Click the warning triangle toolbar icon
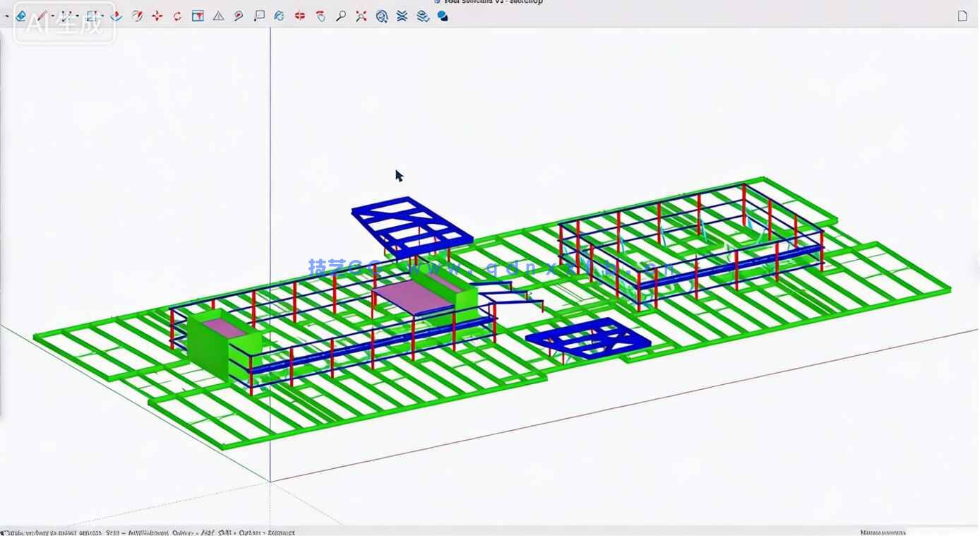Screen dimensions: 980x536 click(x=217, y=16)
